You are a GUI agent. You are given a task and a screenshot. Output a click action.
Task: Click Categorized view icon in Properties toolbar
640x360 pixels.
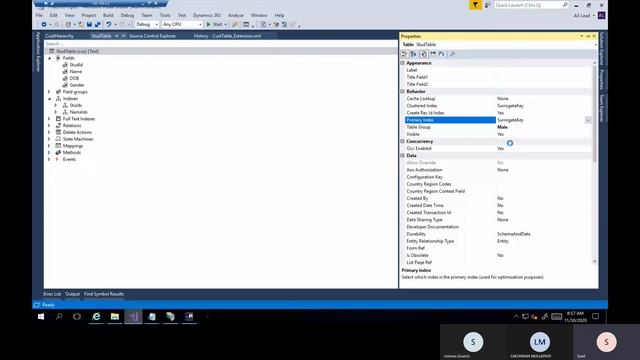click(x=404, y=54)
